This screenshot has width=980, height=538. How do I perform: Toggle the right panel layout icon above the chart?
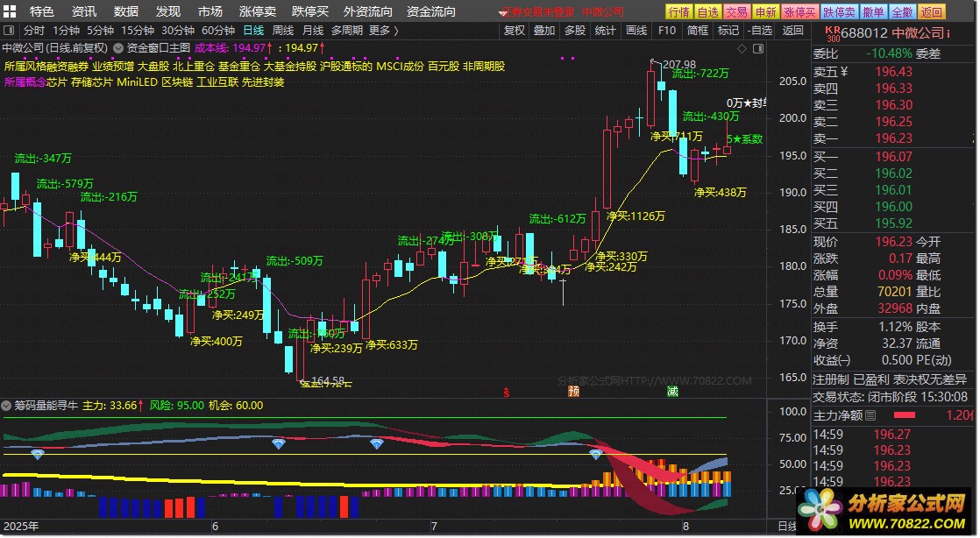point(758,49)
